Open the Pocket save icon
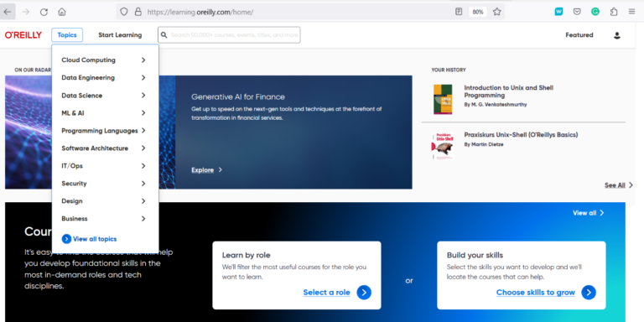The width and height of the screenshot is (644, 322). (x=577, y=12)
